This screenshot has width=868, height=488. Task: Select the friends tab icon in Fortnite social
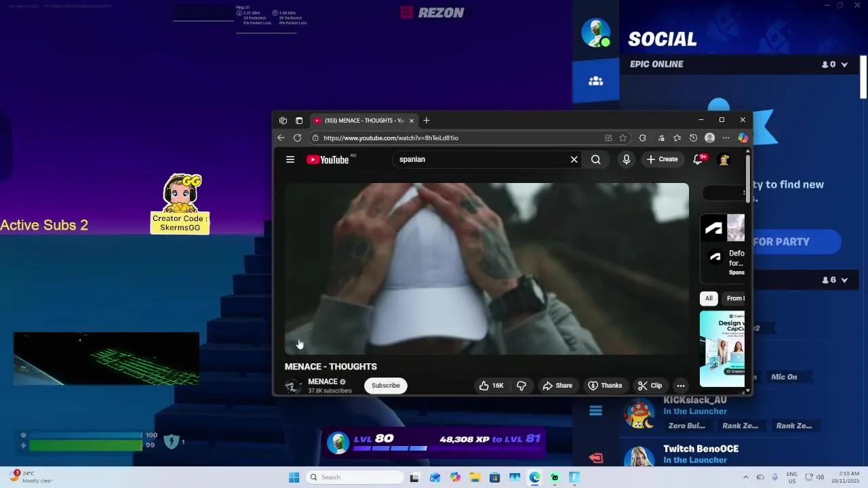pyautogui.click(x=595, y=81)
